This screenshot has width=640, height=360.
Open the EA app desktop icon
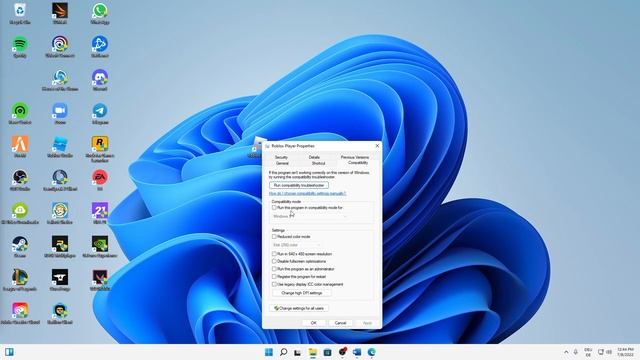tap(100, 177)
